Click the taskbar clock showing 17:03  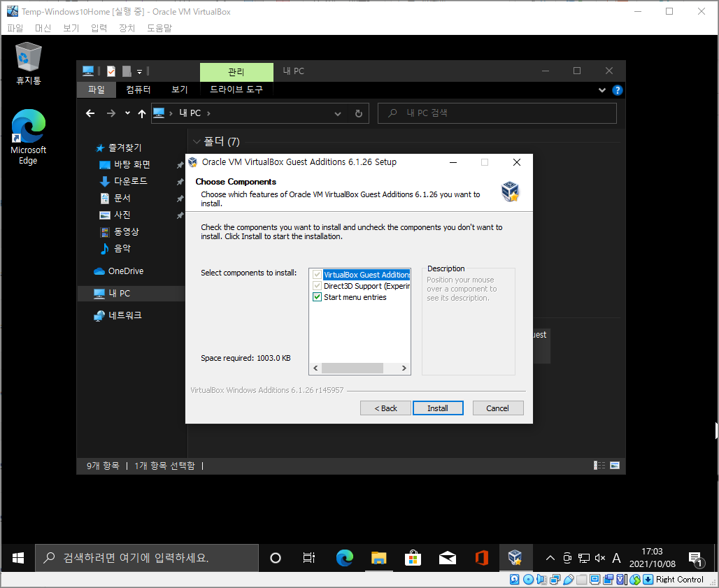click(x=652, y=558)
